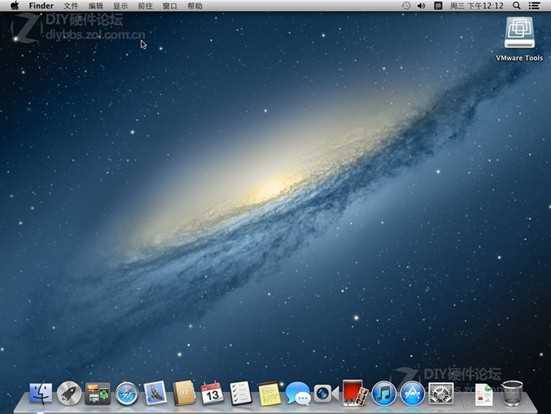
Task: Open Mission Control from the Dock
Action: [x=98, y=394]
